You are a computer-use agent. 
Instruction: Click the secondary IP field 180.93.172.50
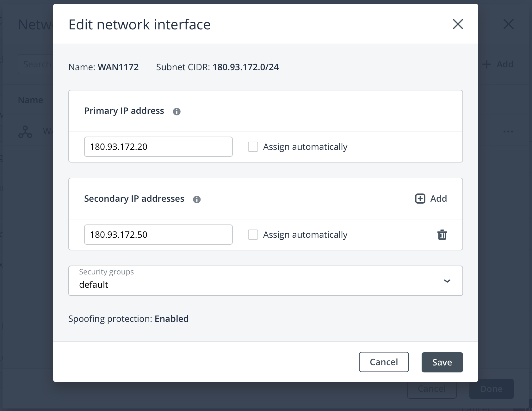coord(158,235)
